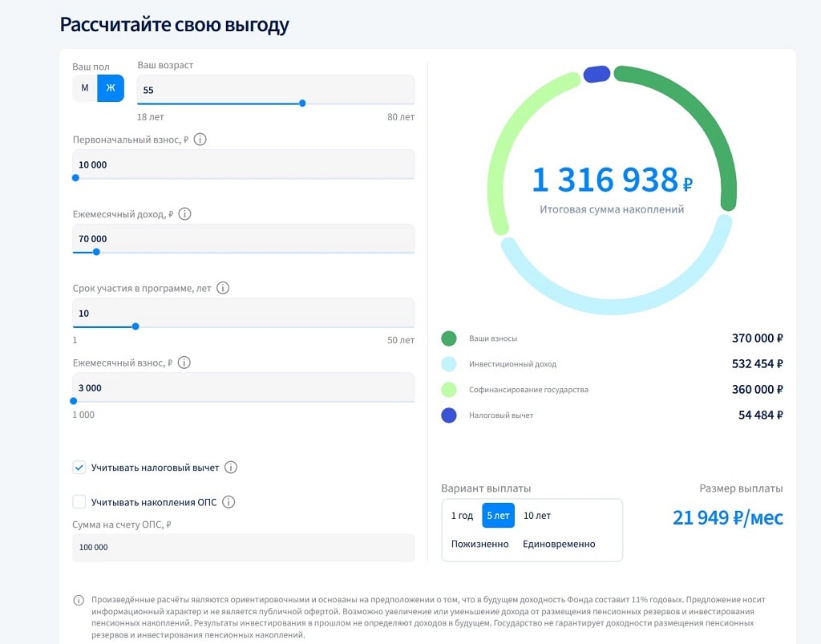Screen dimensions: 821x644
Task: Click the light blue Инвестиционный доход legend dot
Action: pos(449,364)
